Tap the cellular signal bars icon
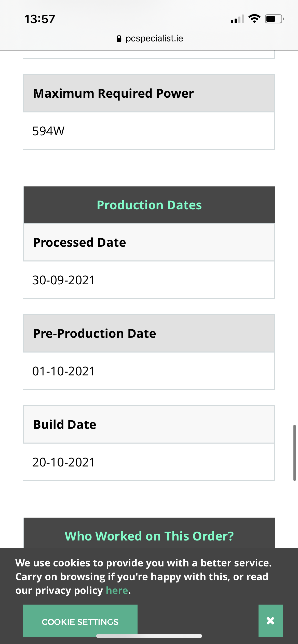 coord(237,19)
